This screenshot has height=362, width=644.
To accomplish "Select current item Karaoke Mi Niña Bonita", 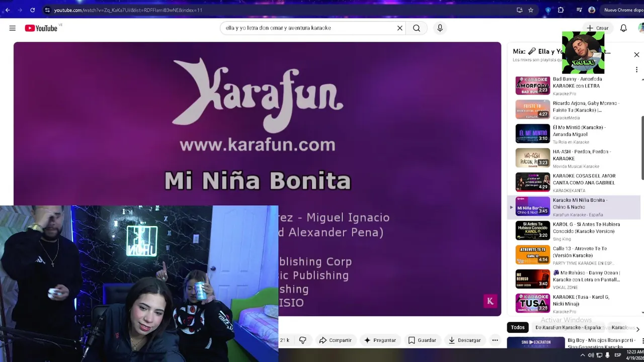I will tap(574, 207).
